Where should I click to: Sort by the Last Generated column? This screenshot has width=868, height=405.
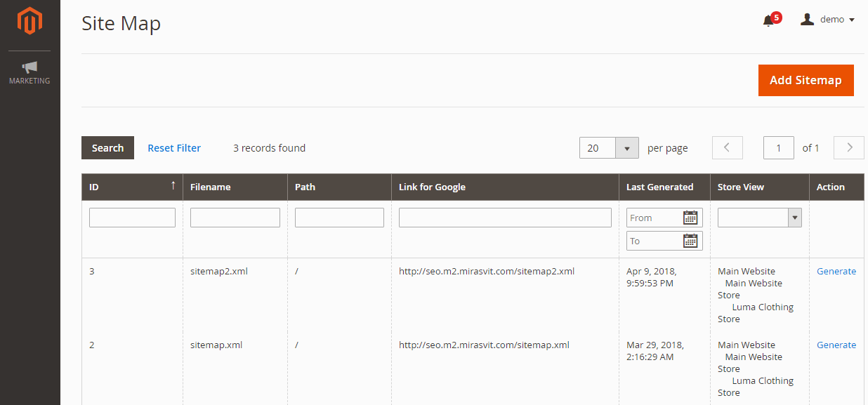pyautogui.click(x=659, y=187)
